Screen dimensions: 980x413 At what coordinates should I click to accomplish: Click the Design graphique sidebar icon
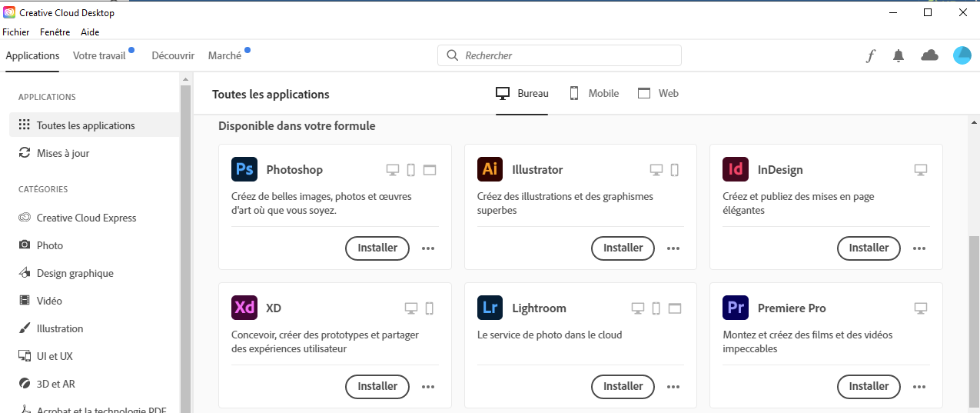click(x=25, y=273)
